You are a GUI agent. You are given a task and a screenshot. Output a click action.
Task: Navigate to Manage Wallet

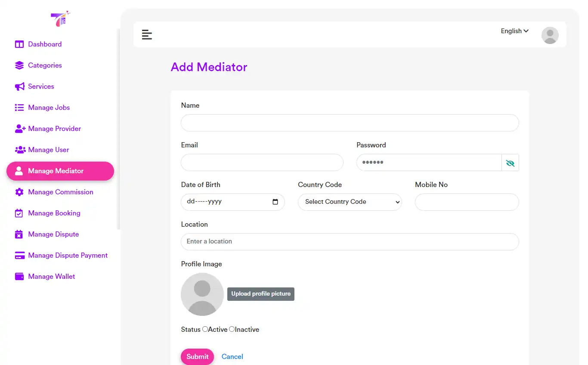click(19, 276)
